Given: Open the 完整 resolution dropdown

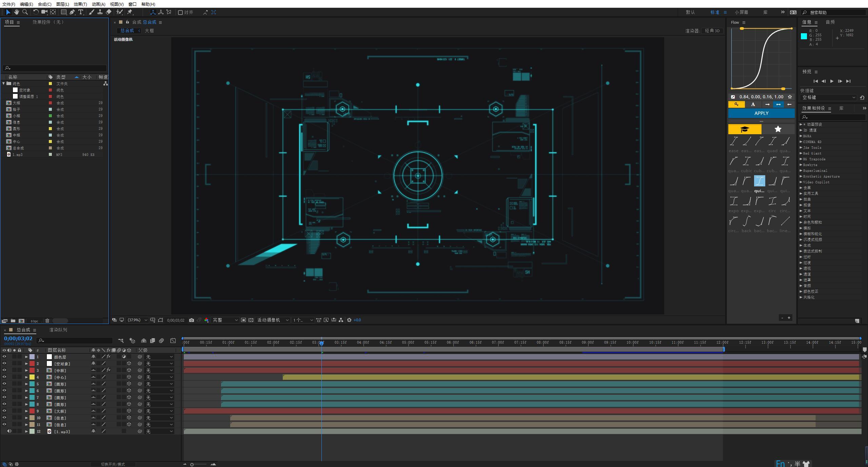Looking at the screenshot, I should 225,320.
